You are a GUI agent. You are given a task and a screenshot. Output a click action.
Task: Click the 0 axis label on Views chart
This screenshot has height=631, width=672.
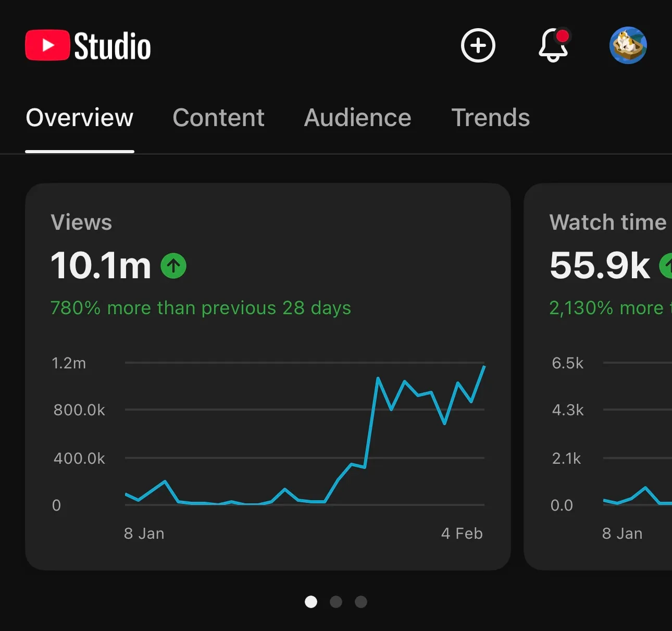56,505
